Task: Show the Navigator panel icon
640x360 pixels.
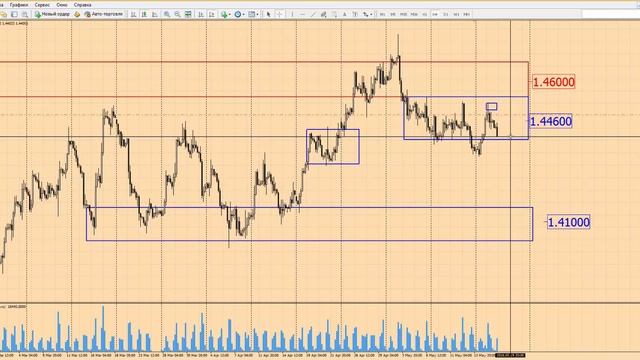Action: (4, 14)
